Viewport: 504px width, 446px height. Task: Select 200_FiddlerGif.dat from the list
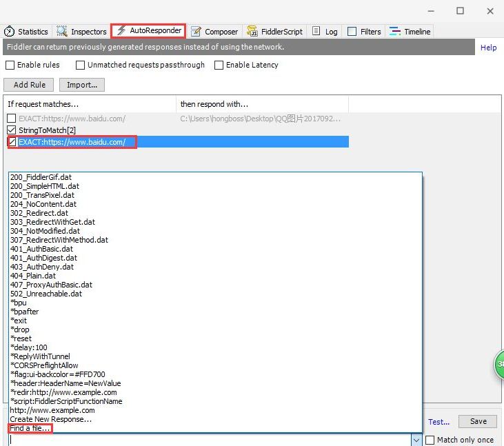point(214,177)
